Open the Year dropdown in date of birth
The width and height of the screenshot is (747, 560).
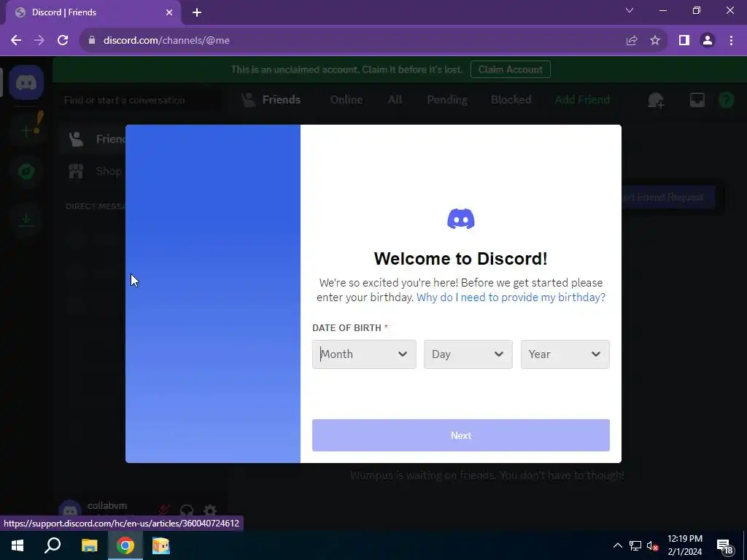[565, 354]
